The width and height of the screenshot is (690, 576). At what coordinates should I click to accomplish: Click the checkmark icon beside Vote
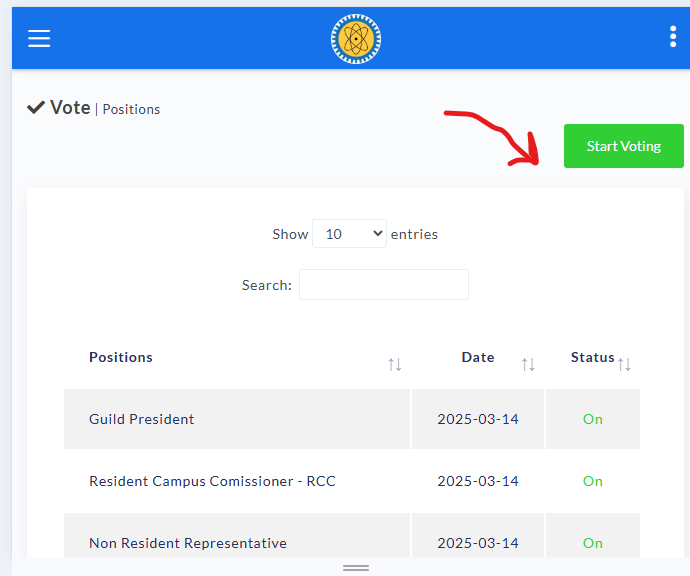[x=36, y=107]
